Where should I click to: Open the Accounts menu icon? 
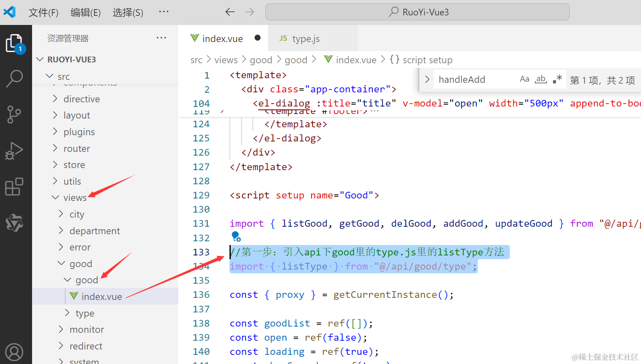coord(15,352)
